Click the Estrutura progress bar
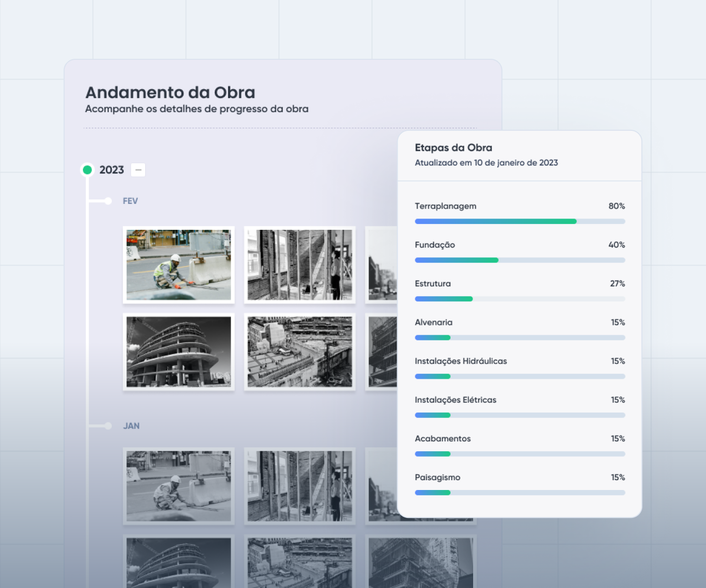Screen dimensions: 706x588 tap(520, 299)
